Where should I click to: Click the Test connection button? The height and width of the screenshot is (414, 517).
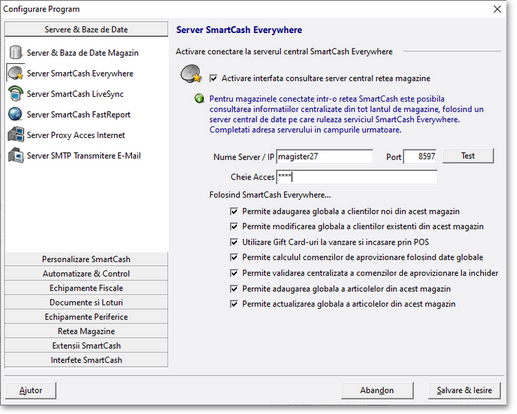468,156
